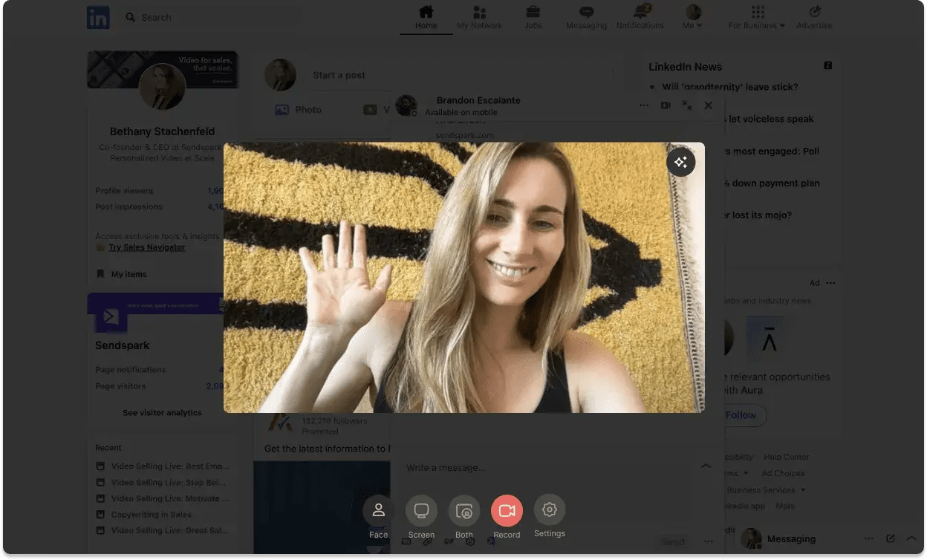
Task: Open Messaging panel options ellipsis
Action: [x=869, y=538]
